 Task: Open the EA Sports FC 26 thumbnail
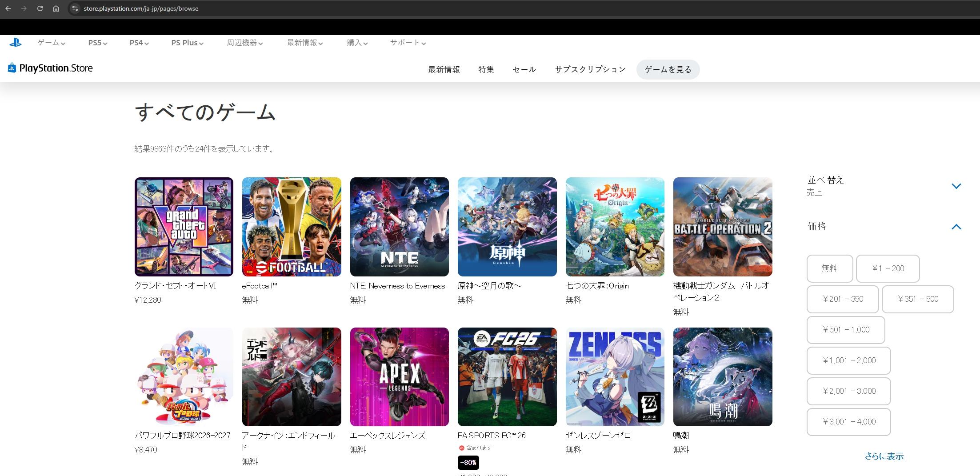507,377
